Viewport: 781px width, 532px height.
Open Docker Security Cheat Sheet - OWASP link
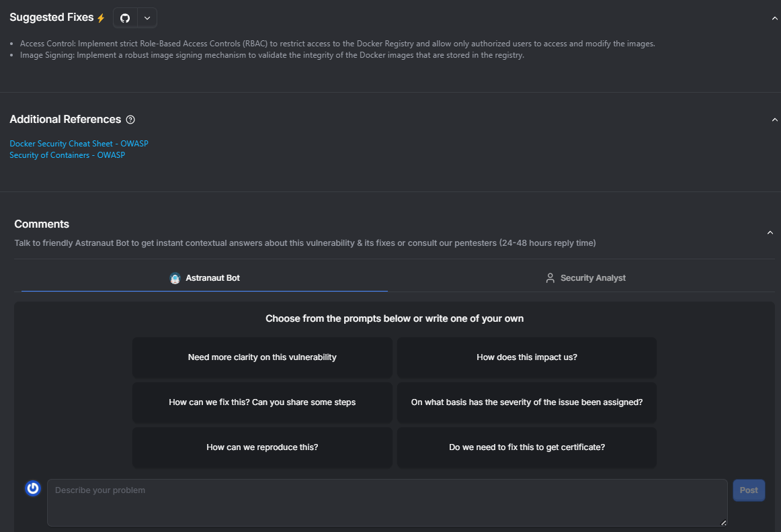79,143
